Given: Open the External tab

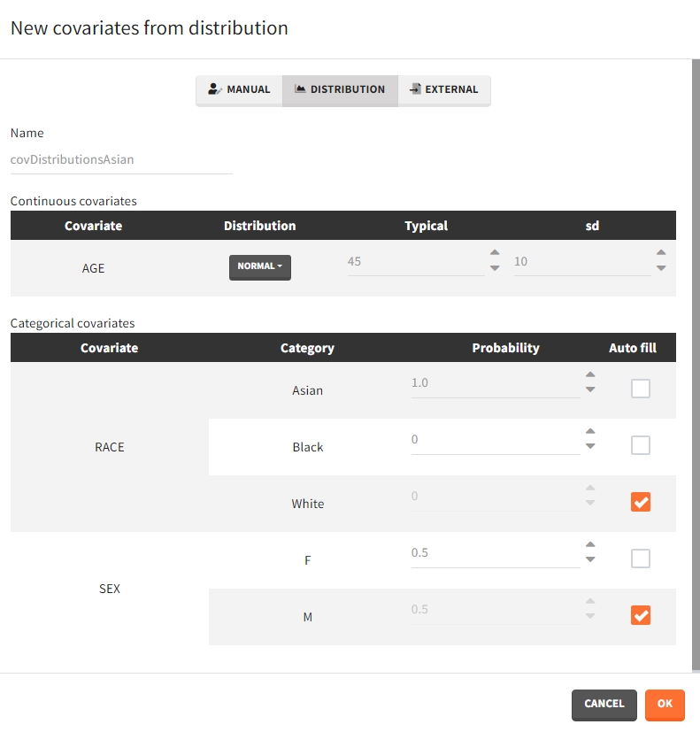Looking at the screenshot, I should tap(443, 90).
